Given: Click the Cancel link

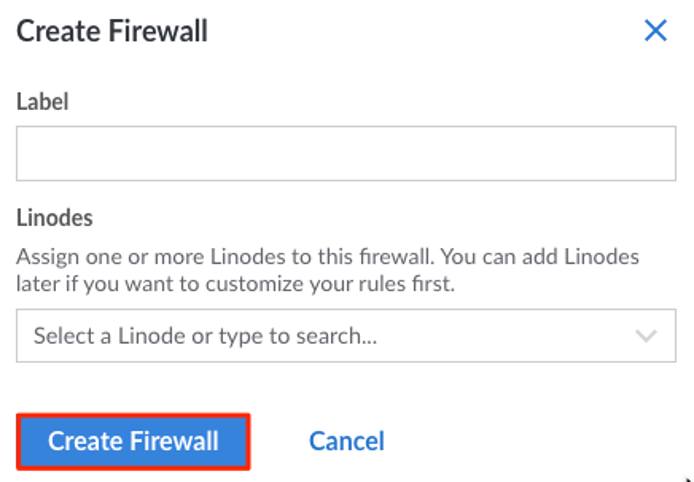Looking at the screenshot, I should [346, 440].
